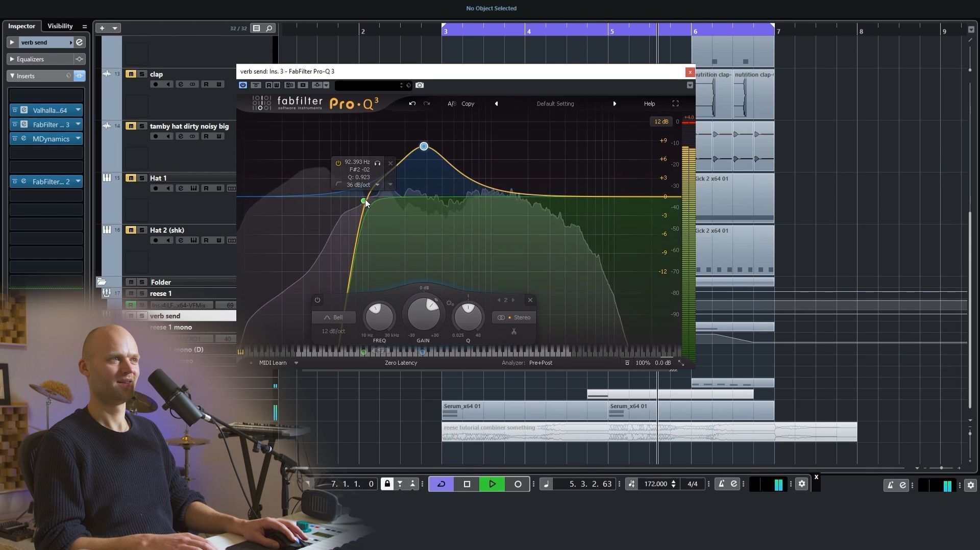Activate the cycle loop button

[442, 484]
